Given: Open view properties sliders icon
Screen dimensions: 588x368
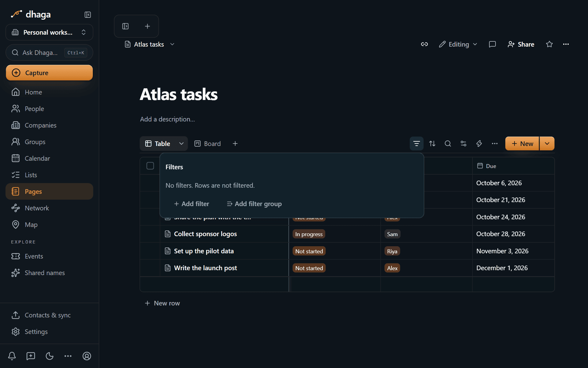Looking at the screenshot, I should (x=463, y=144).
